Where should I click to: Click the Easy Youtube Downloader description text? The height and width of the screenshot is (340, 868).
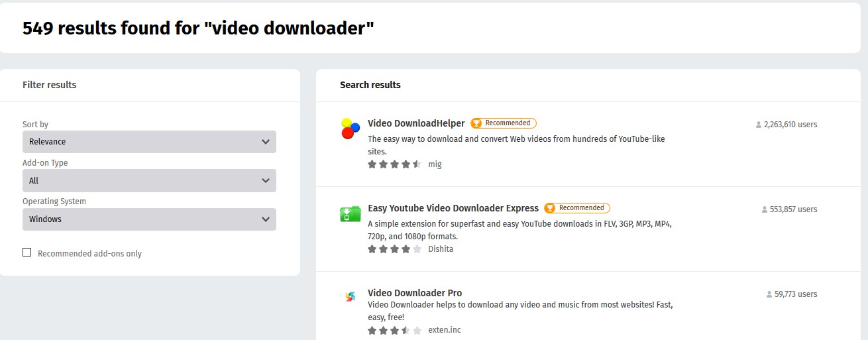(x=520, y=230)
